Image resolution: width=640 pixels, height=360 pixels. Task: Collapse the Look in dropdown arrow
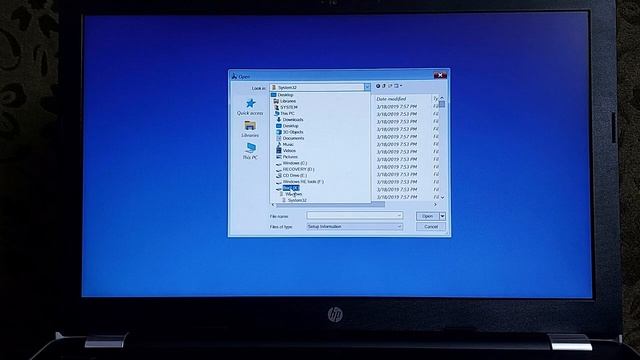[367, 87]
